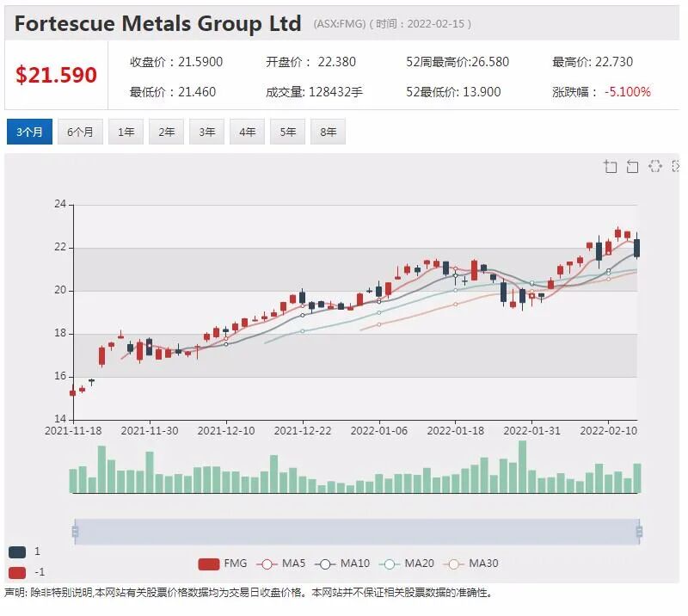The width and height of the screenshot is (688, 616).
Task: Click the x-axis label 2022-02-10
Action: coord(608,431)
